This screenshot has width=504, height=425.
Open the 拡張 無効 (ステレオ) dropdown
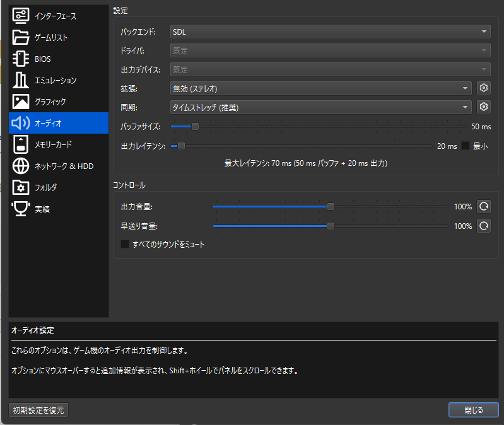click(320, 88)
